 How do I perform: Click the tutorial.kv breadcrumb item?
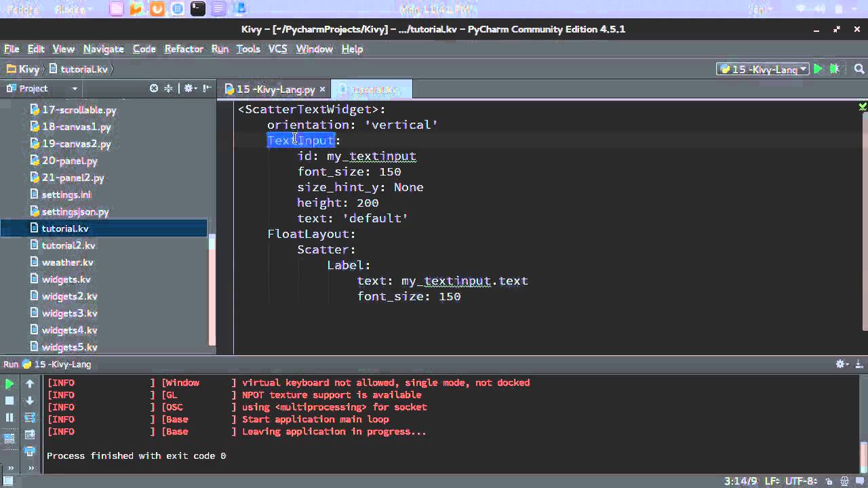coord(78,69)
